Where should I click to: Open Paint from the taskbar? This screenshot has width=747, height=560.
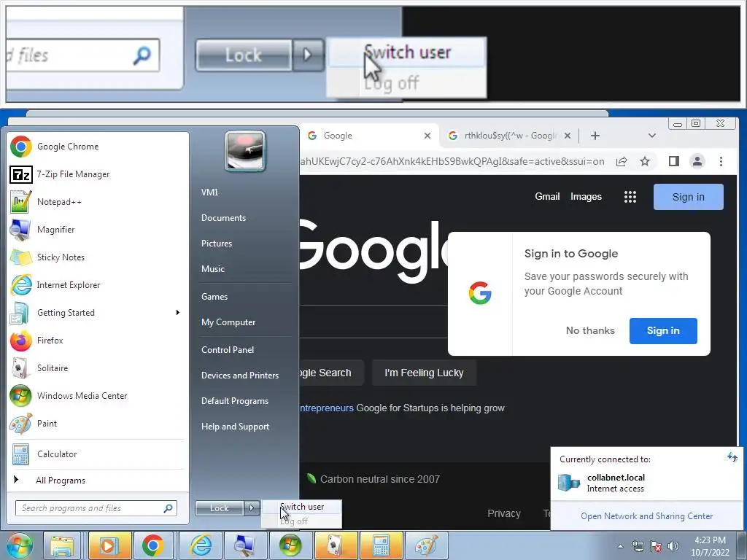pyautogui.click(x=426, y=545)
